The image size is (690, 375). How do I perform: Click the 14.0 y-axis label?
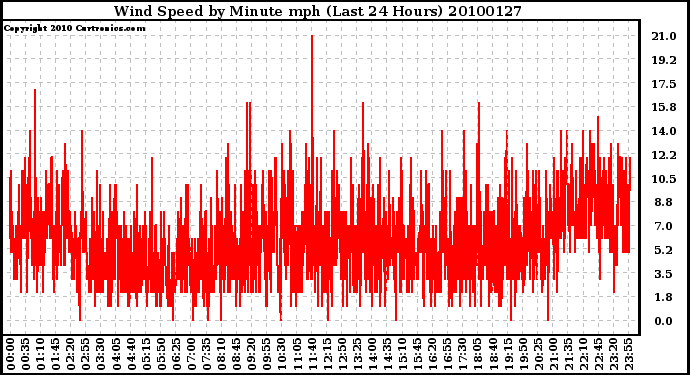[664, 131]
